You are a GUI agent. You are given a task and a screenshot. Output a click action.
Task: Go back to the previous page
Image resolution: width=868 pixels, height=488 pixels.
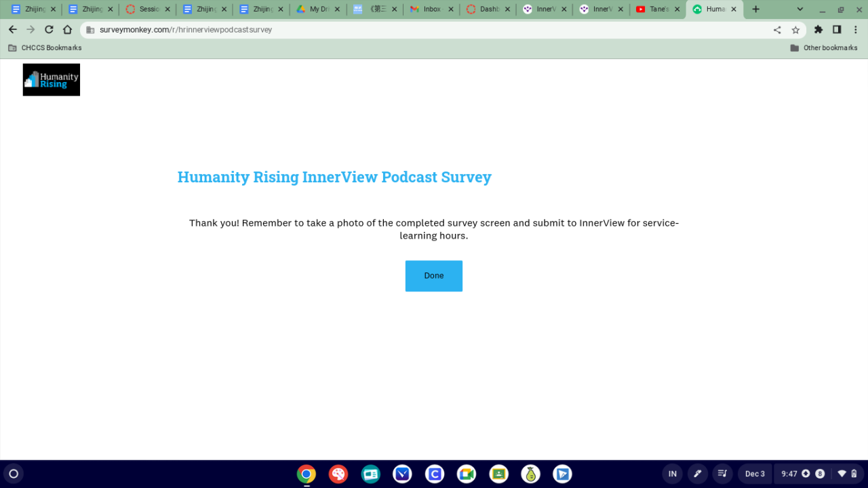click(x=12, y=30)
